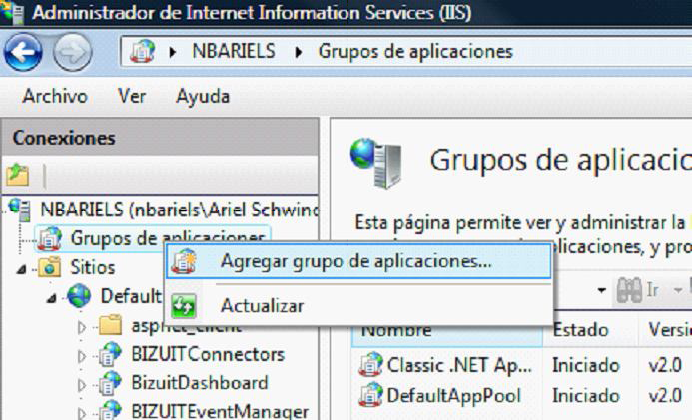The width and height of the screenshot is (695, 420).
Task: Collapse the Default site node
Action: [52, 298]
